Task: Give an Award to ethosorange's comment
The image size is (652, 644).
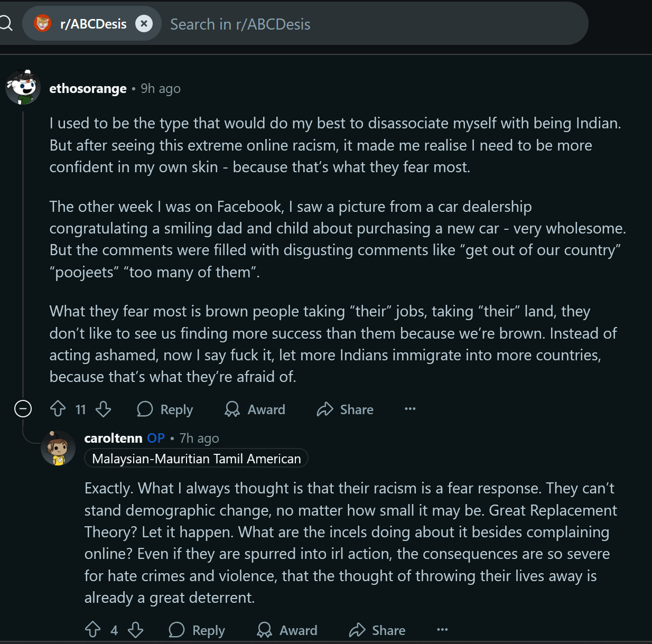Action: (255, 409)
